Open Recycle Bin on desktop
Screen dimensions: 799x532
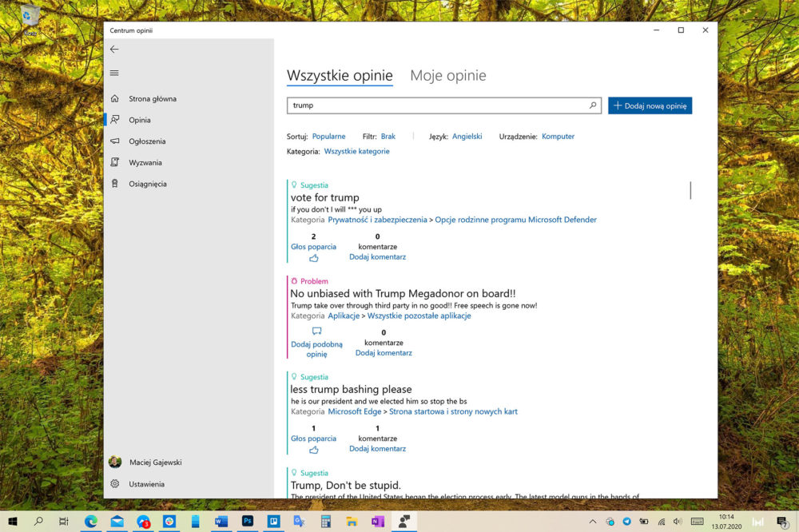(30, 21)
